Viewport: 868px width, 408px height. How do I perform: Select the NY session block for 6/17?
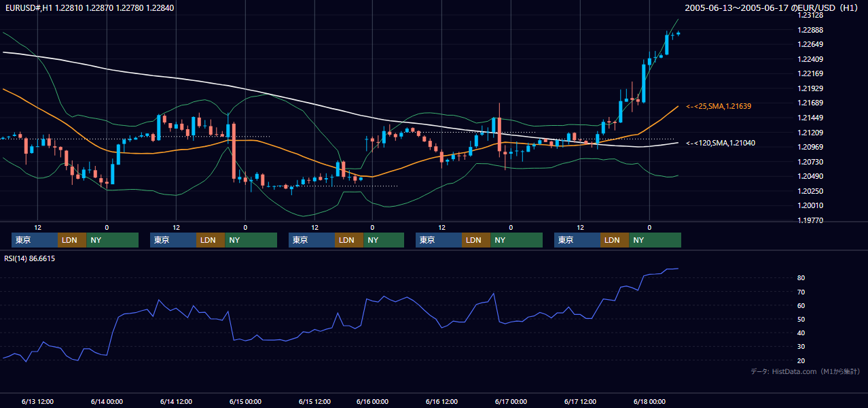pyautogui.click(x=655, y=240)
